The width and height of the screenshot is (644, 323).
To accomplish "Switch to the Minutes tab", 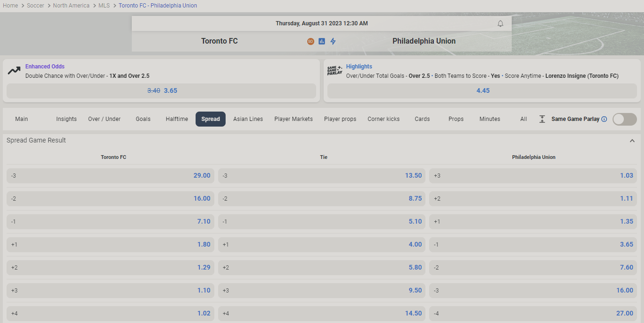I will [490, 119].
